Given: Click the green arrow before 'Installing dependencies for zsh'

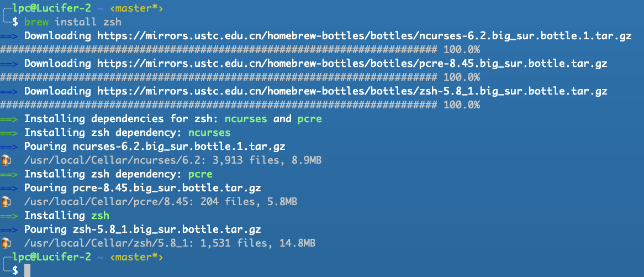Looking at the screenshot, I should point(9,119).
